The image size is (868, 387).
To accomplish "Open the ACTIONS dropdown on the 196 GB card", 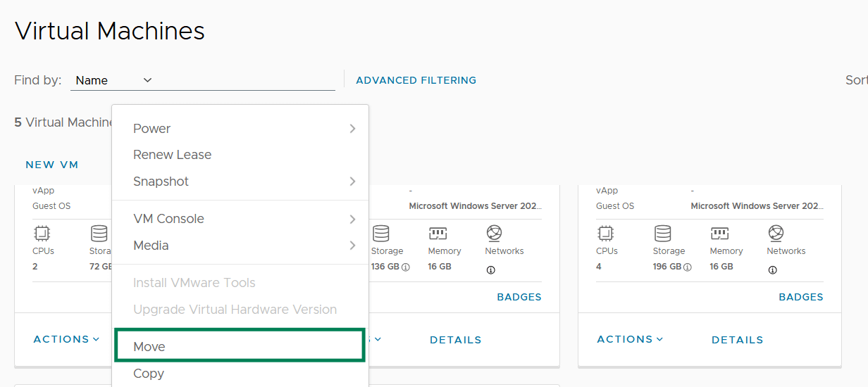I will pos(630,339).
